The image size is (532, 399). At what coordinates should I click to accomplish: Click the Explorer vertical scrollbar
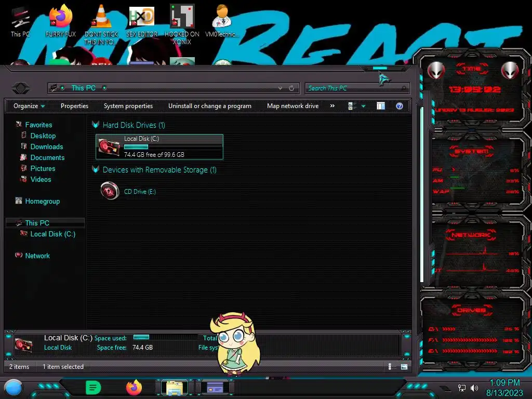[422, 194]
